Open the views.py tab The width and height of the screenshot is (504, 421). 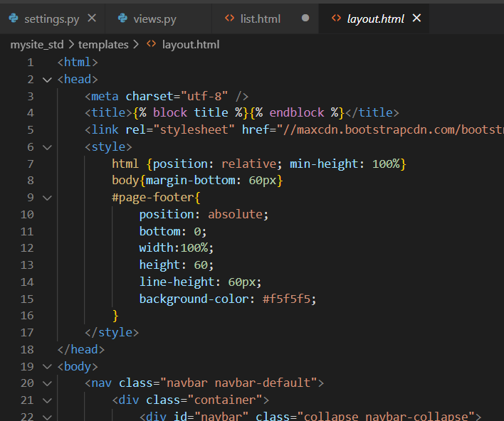[154, 19]
